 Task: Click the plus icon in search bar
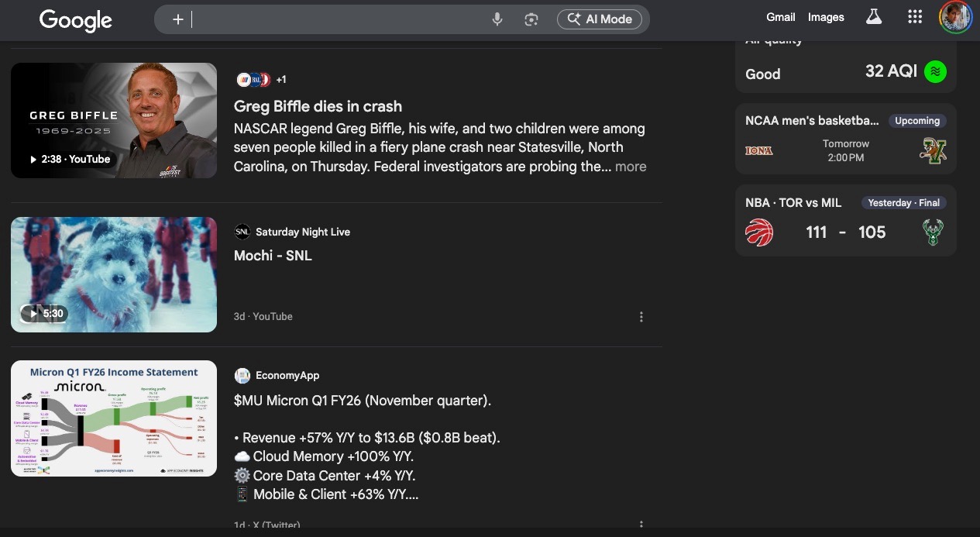tap(178, 19)
